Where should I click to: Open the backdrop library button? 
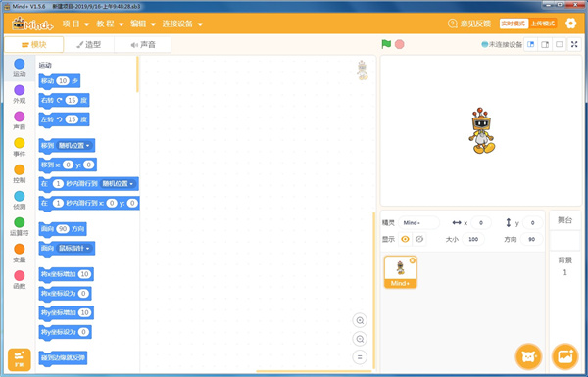coord(565,356)
